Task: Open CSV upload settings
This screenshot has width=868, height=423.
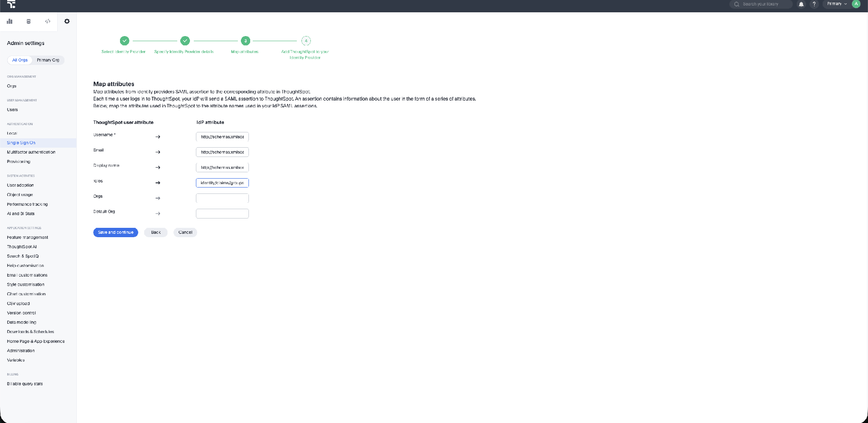Action: [18, 304]
